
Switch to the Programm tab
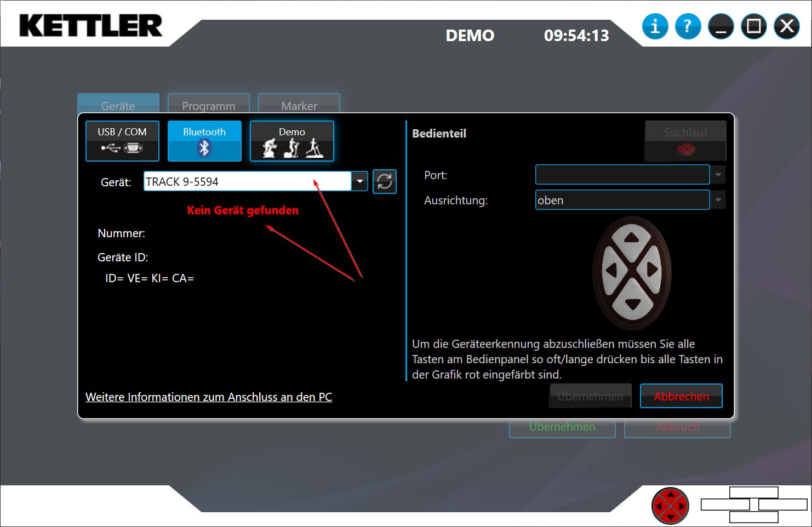tap(209, 104)
